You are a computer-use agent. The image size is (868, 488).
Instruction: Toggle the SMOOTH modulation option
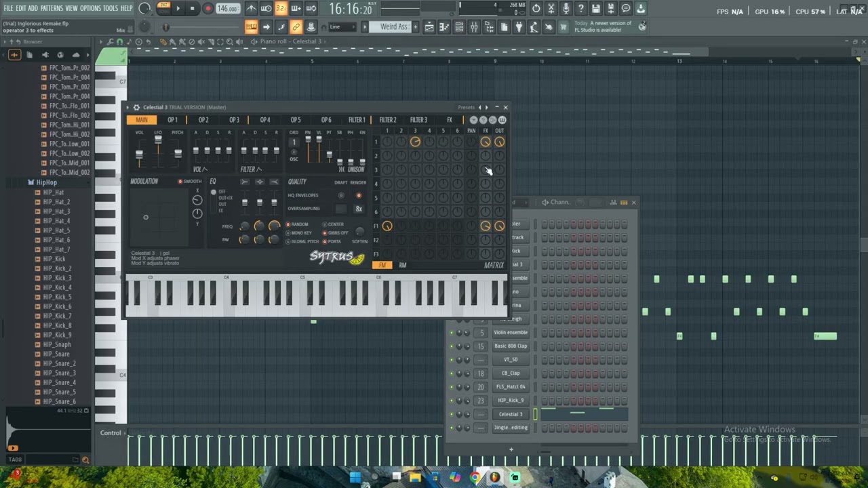190,182
